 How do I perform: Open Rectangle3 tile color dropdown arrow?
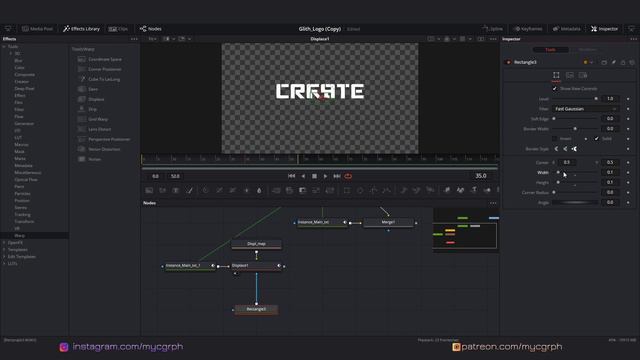point(591,62)
